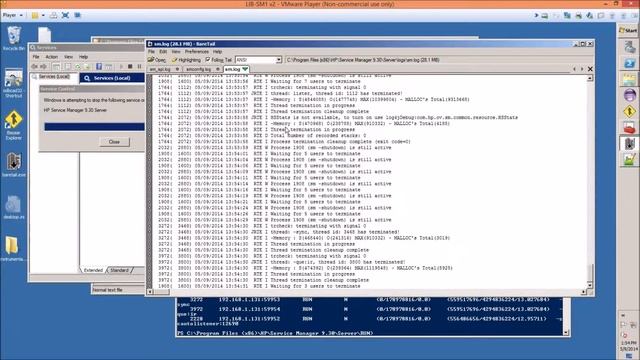Click the purple sphere taskbar icon

(629, 95)
